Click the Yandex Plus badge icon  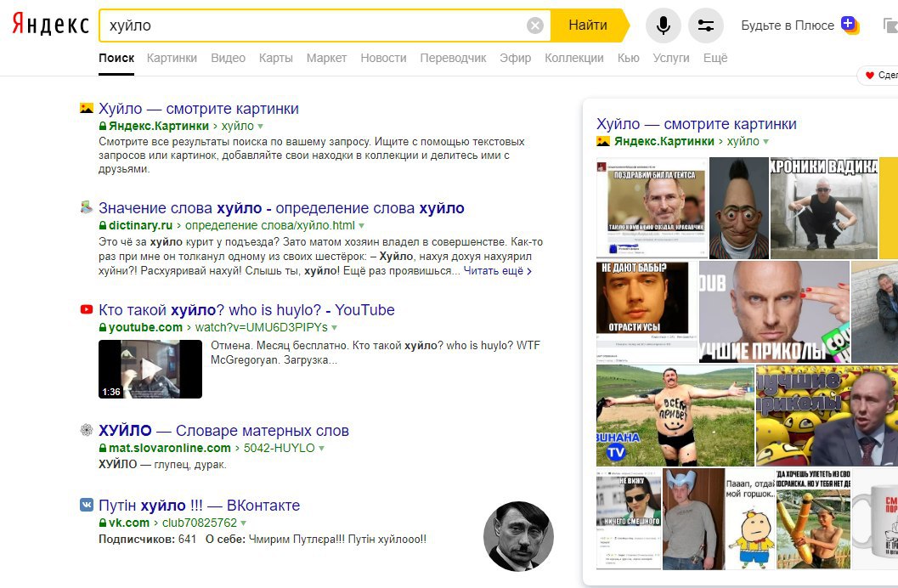point(850,25)
